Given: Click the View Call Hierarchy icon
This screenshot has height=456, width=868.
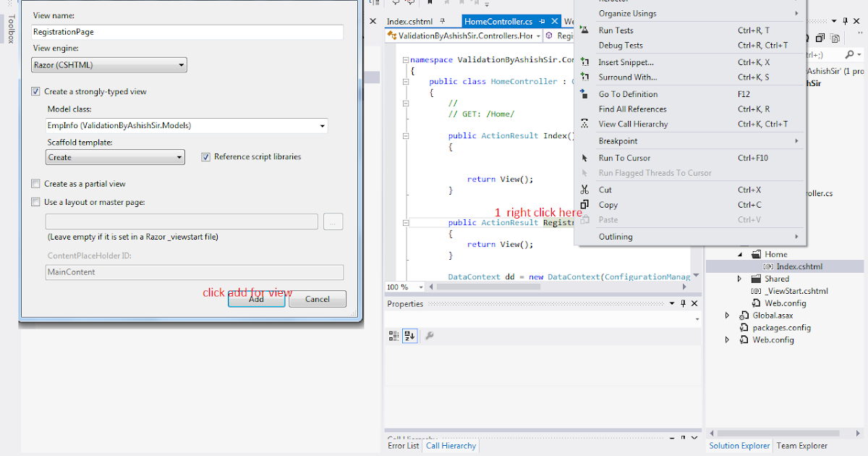Looking at the screenshot, I should pos(585,124).
